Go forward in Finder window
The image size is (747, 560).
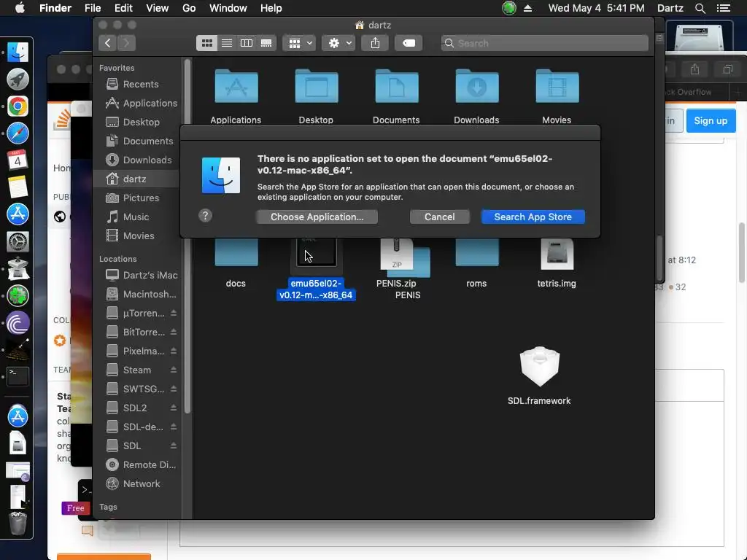pos(126,43)
